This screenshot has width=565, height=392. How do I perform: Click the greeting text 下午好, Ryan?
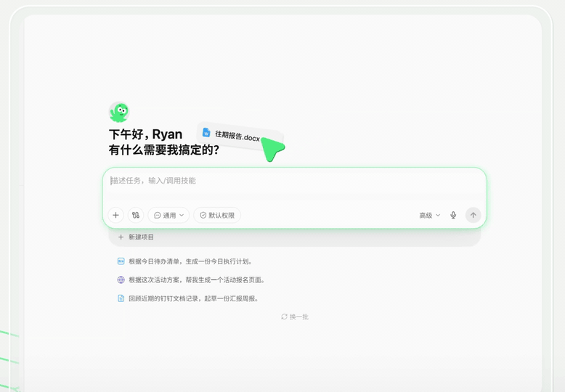pos(145,134)
